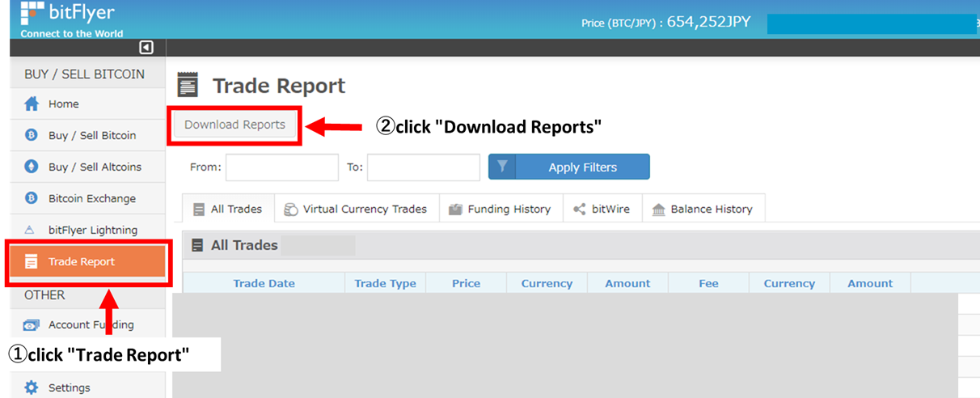Click the BUY / SELL BITCOIN section heading
Image resolution: width=980 pixels, height=398 pixels.
pos(85,74)
